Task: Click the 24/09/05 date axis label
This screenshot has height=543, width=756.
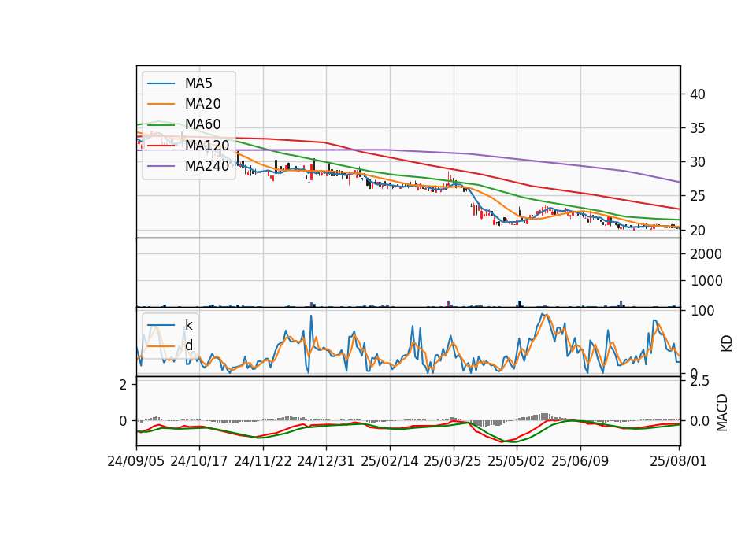Action: 136,461
